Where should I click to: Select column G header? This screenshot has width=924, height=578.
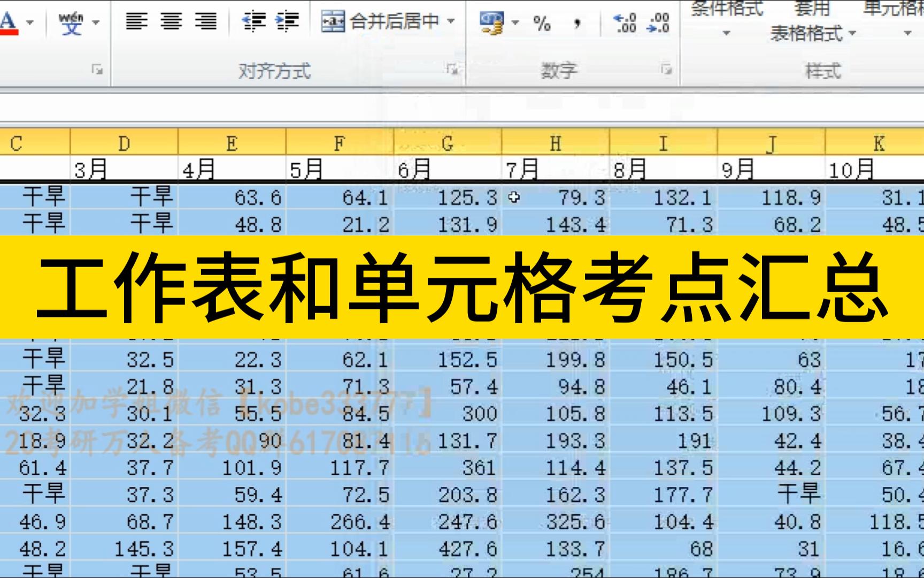pyautogui.click(x=448, y=143)
